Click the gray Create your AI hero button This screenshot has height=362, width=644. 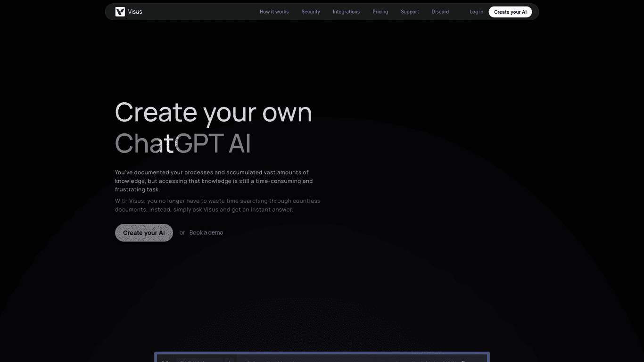[144, 233]
